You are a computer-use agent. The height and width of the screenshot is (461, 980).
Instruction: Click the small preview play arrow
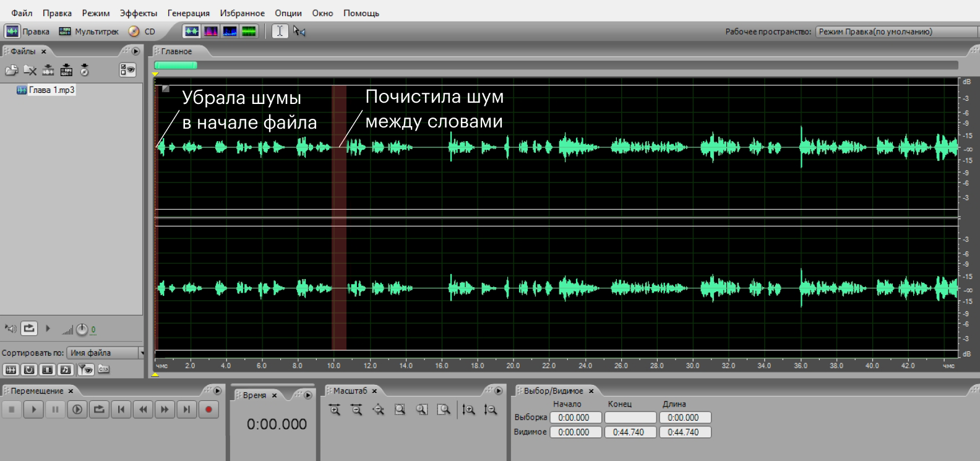48,329
